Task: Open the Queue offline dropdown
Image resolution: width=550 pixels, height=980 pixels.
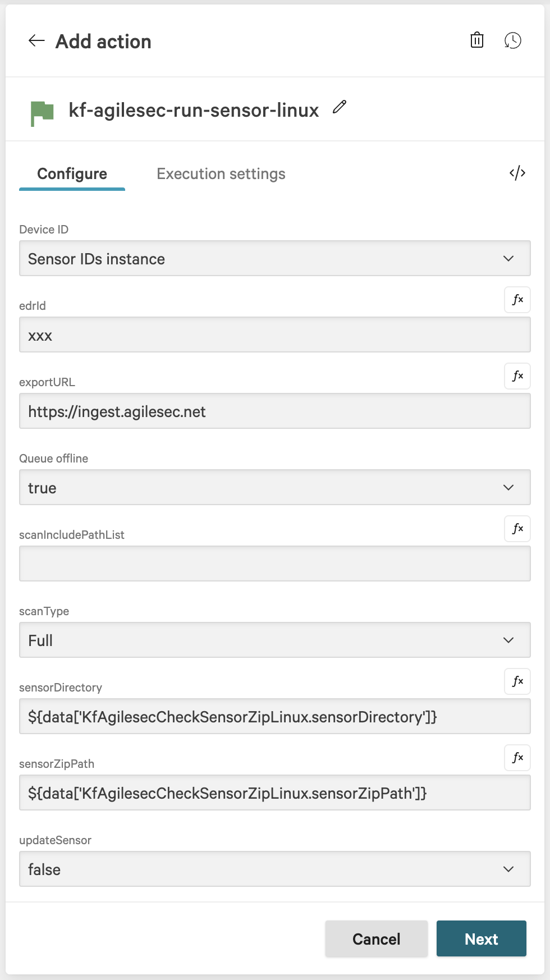Action: [x=275, y=488]
